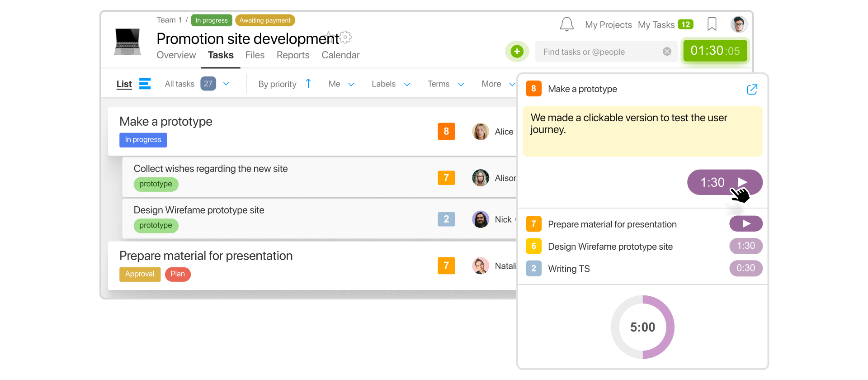Clear the search field with X icon
868x380 pixels.
pyautogui.click(x=667, y=52)
